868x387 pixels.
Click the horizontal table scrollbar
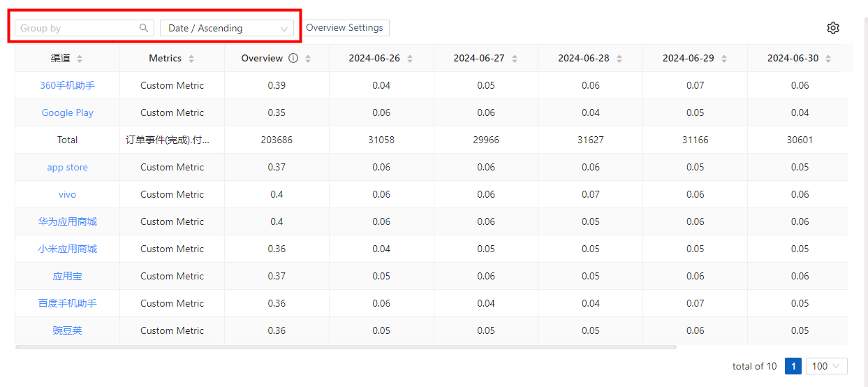coord(346,346)
